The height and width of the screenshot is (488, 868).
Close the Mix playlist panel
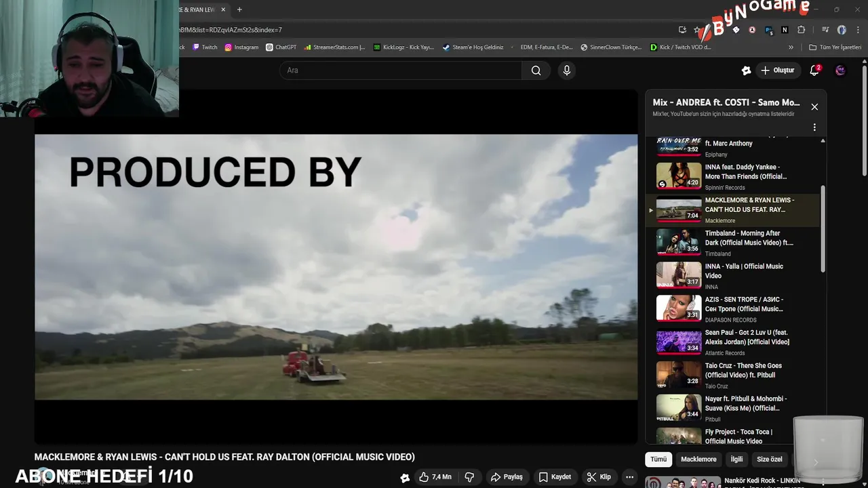814,107
